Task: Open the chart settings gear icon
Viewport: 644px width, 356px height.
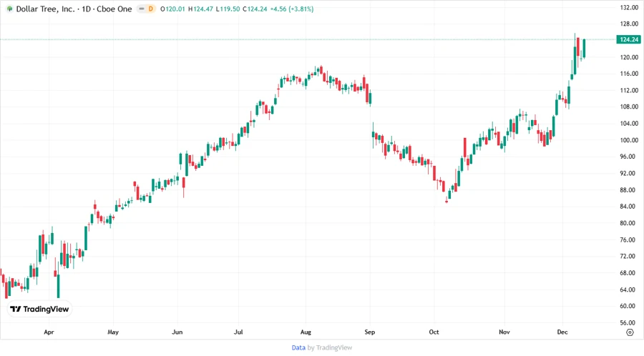Action: [630, 332]
